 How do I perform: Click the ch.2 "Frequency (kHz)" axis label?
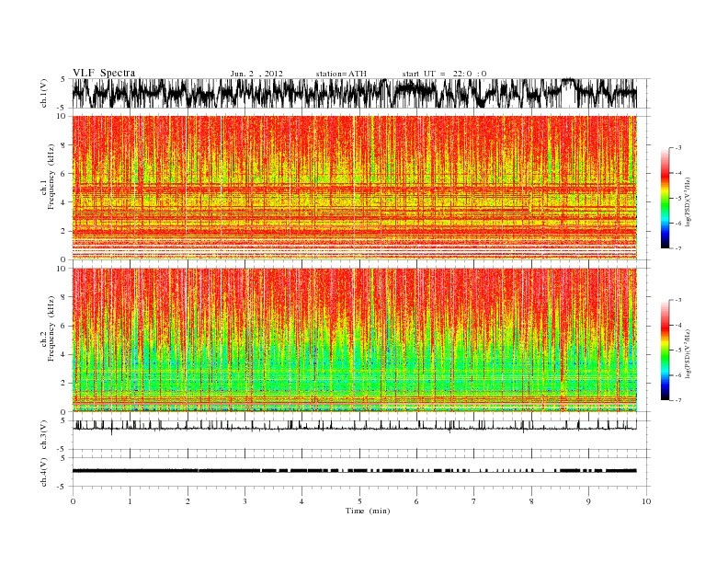[51, 328]
